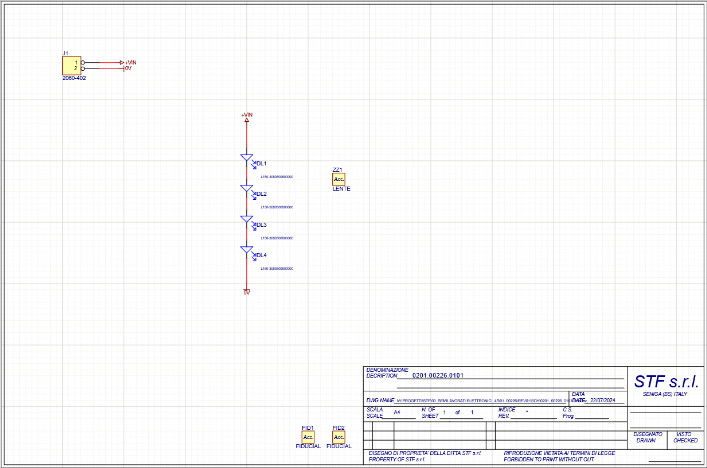Screen dimensions: 707x468
Task: Click the PROPERTY OF STF s.r.l. notice
Action: pyautogui.click(x=397, y=459)
